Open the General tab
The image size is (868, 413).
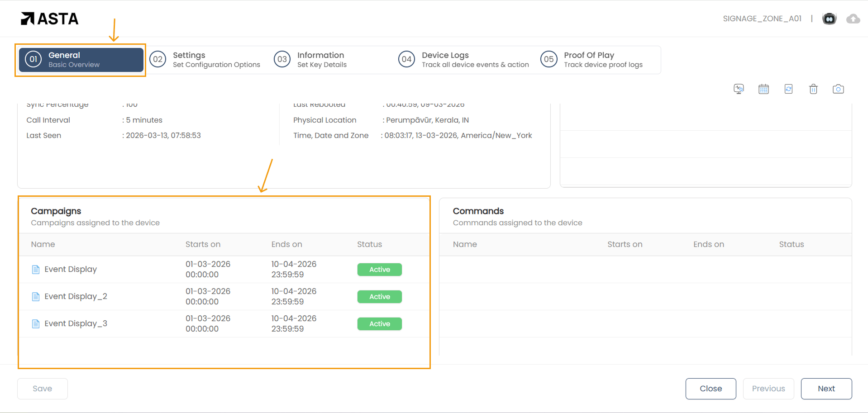tap(81, 60)
